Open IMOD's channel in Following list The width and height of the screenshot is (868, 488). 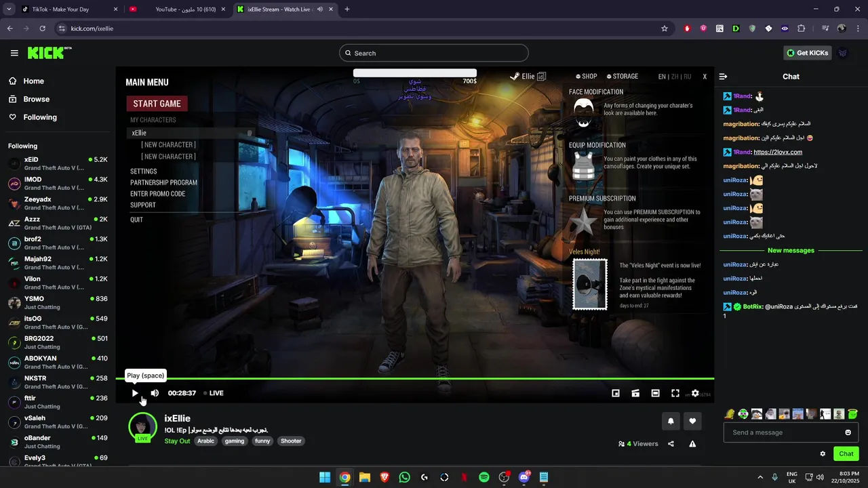click(58, 184)
